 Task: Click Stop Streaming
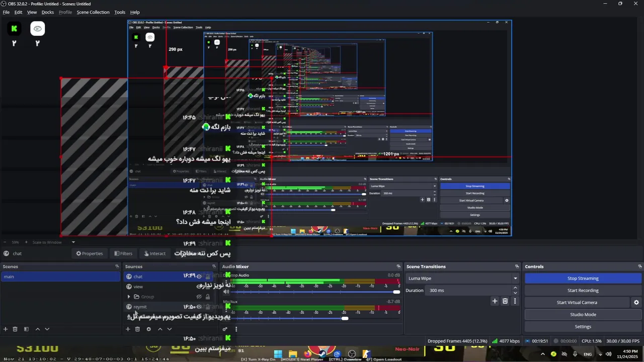[x=583, y=278]
